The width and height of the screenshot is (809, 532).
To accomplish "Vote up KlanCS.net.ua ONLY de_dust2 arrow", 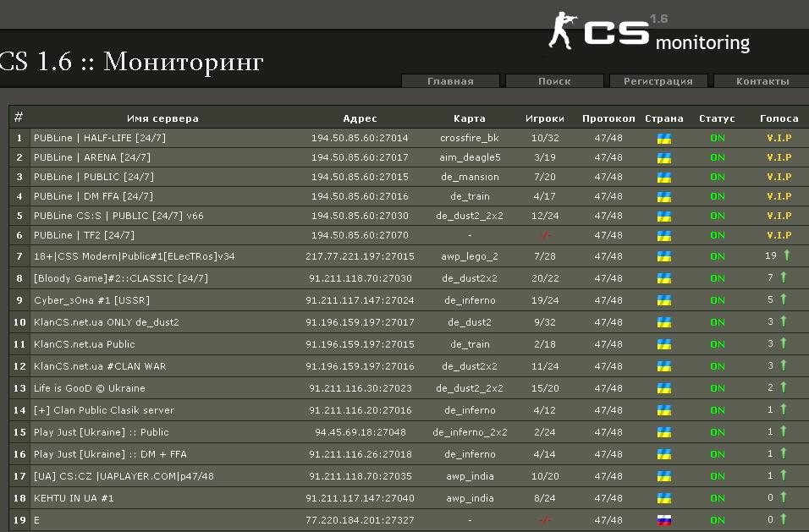I will click(x=784, y=321).
